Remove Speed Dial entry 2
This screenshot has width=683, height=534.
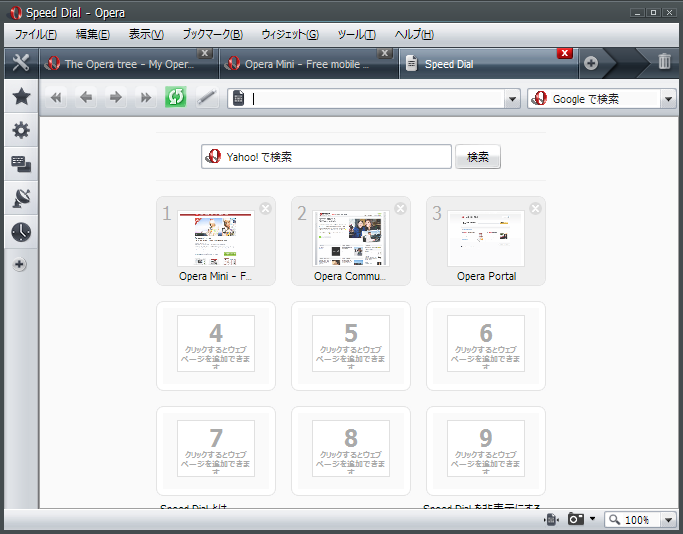coord(400,209)
